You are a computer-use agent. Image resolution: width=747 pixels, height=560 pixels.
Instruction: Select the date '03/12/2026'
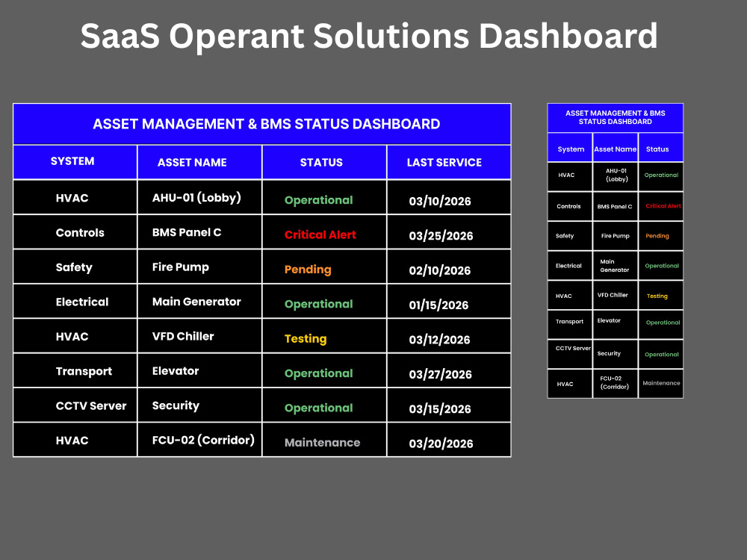pyautogui.click(x=439, y=340)
